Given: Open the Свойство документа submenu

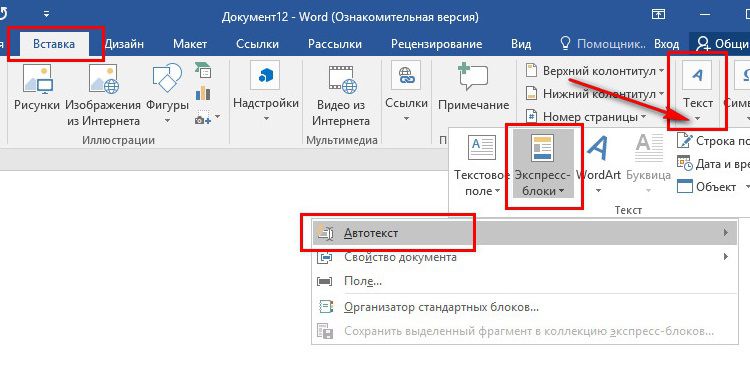Looking at the screenshot, I should [524, 257].
